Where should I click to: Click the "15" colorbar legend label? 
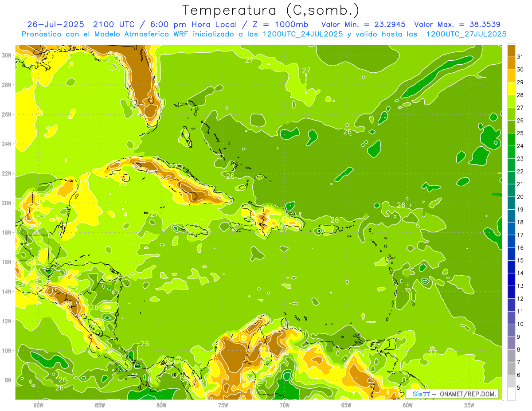pyautogui.click(x=520, y=260)
